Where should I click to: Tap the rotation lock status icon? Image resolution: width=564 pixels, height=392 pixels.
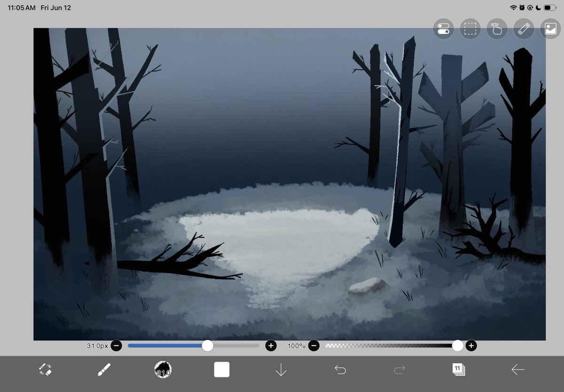(x=530, y=8)
